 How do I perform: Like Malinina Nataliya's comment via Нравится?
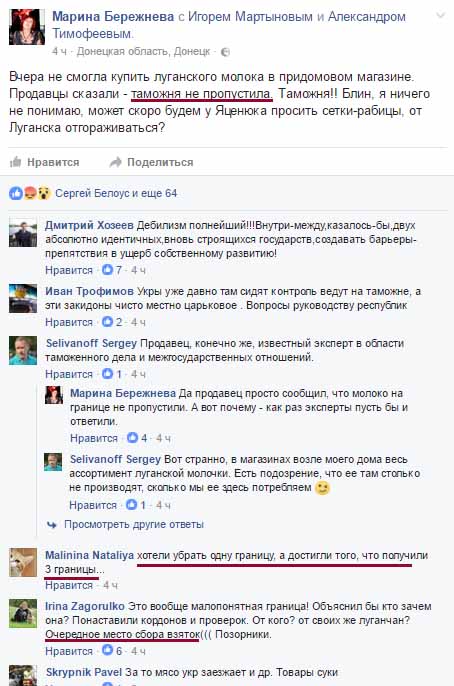click(69, 585)
